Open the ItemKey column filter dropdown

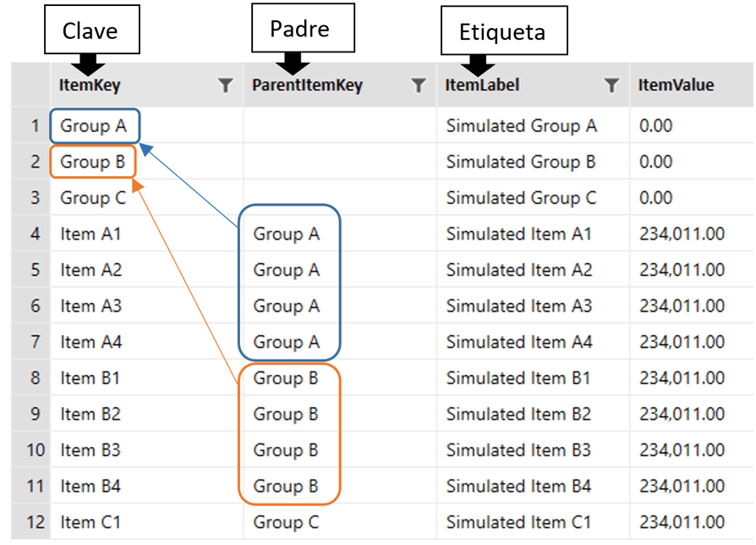coord(225,85)
